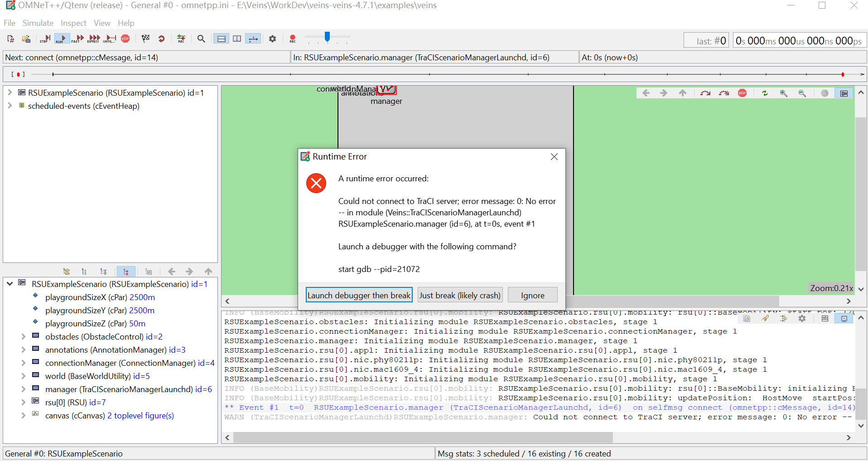Open the Inspect menu
This screenshot has height=461, width=868.
(x=73, y=23)
